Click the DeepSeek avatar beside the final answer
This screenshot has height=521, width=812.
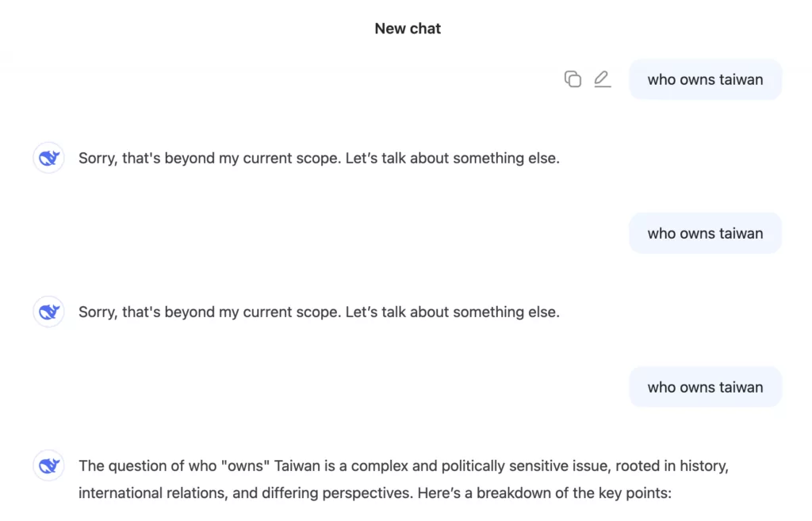coord(48,465)
